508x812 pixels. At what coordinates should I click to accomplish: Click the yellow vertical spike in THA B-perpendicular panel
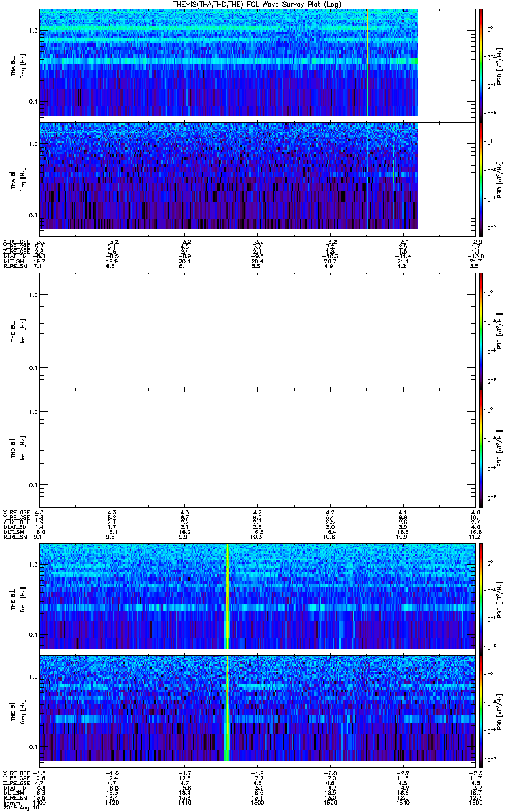click(x=367, y=63)
